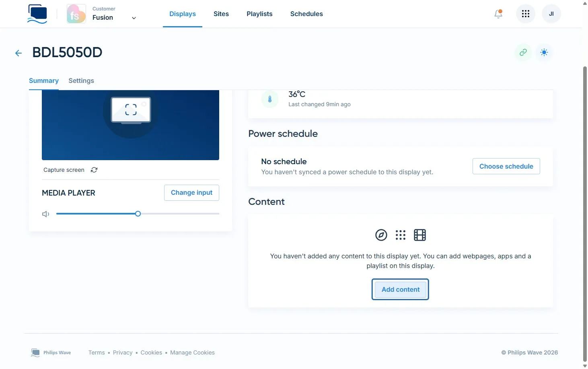Screen dimensions: 588x369
Task: Click the Philips Wave footer logo
Action: tap(51, 353)
